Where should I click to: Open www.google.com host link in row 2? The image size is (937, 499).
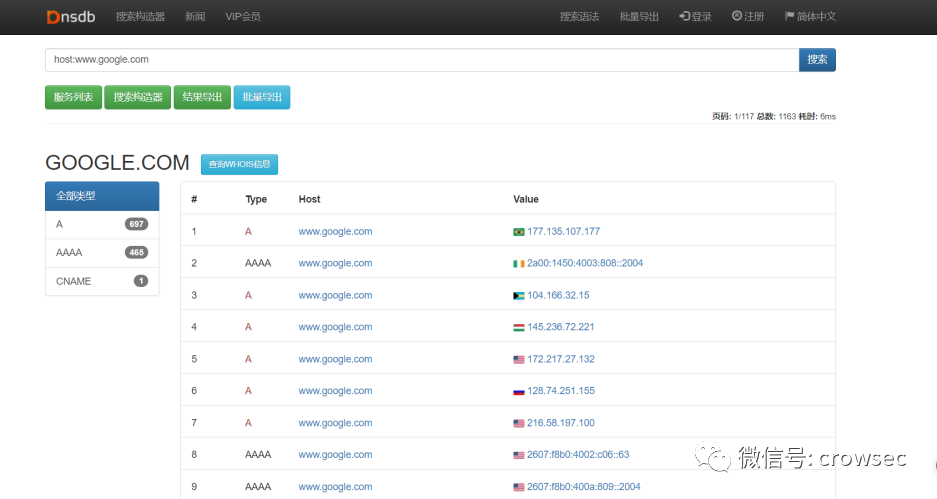(x=335, y=263)
